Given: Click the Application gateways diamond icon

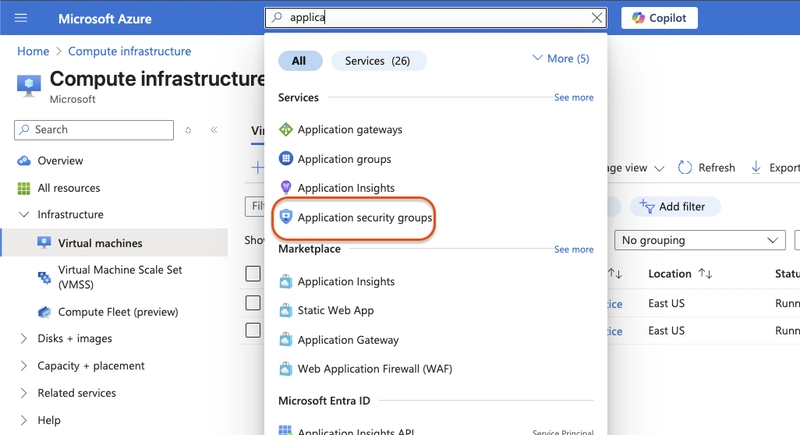Looking at the screenshot, I should click(286, 130).
